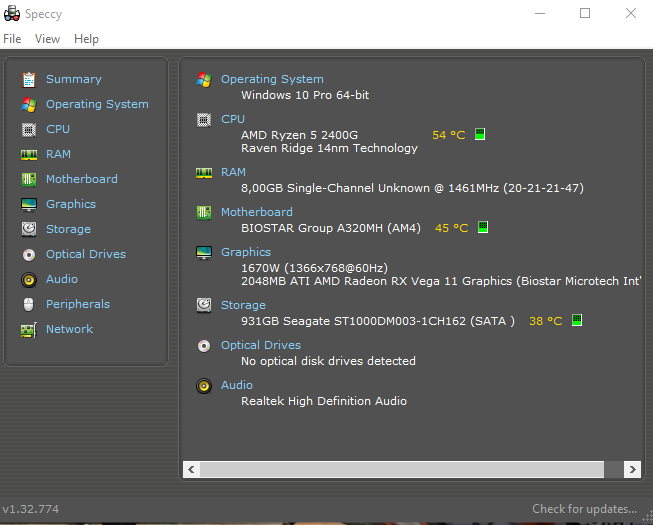Click the RAM stick icon in sidebar

point(29,154)
